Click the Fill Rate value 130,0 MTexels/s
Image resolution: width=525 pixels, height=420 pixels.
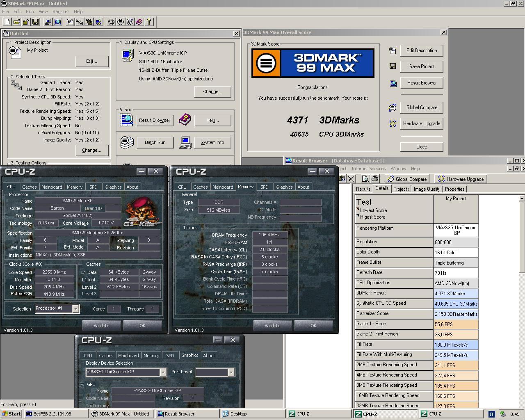[x=456, y=345]
